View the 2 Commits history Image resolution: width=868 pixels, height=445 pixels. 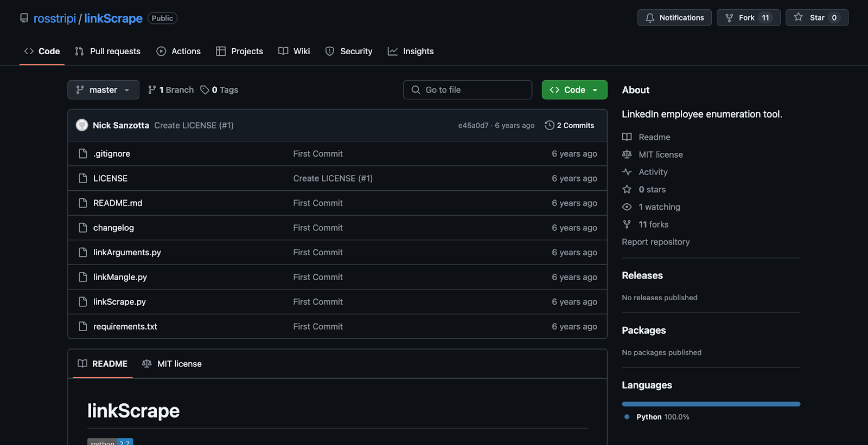pyautogui.click(x=570, y=125)
